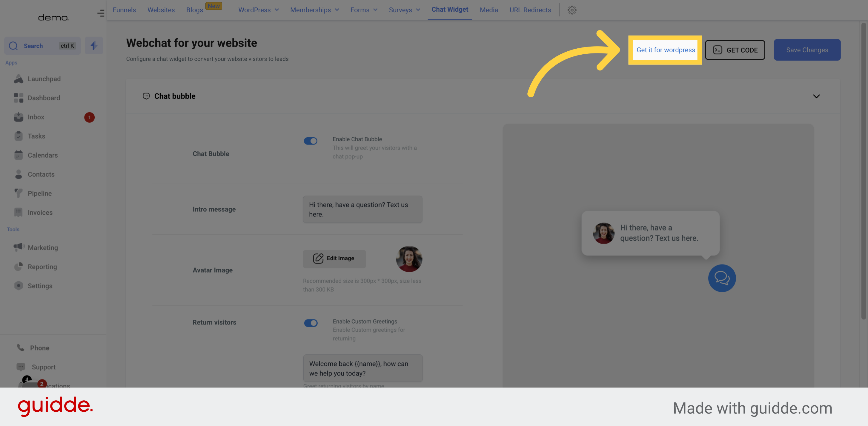Collapse the Chat bubble section chevron
This screenshot has width=868, height=426.
coord(816,96)
